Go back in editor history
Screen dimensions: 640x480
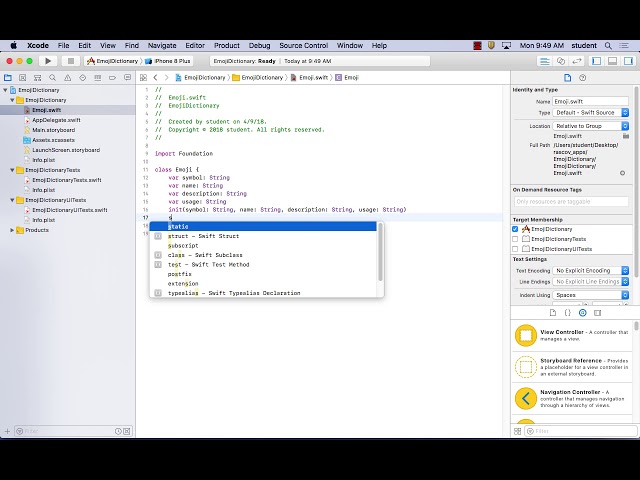click(156, 78)
